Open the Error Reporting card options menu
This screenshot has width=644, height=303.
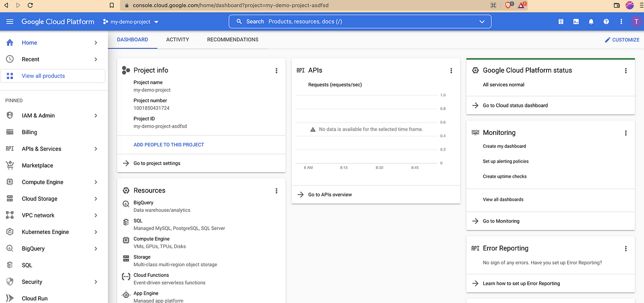pyautogui.click(x=626, y=248)
